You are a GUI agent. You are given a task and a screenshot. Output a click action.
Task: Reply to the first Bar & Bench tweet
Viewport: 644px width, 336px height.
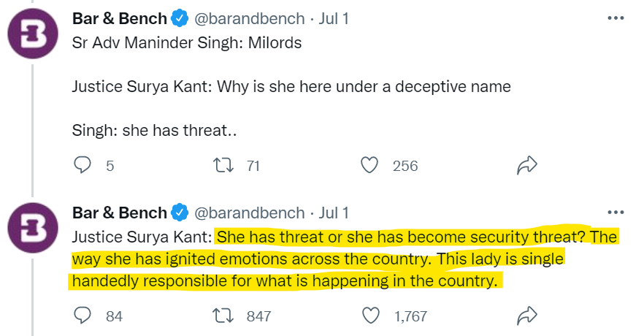pyautogui.click(x=83, y=166)
